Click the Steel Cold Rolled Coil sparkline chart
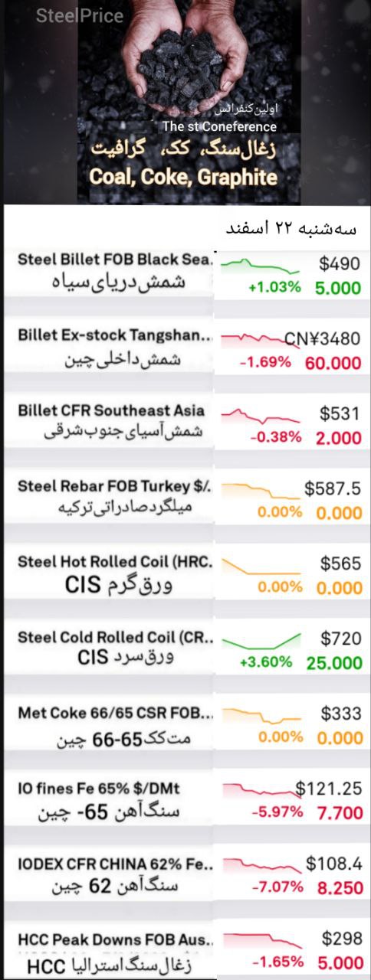The height and width of the screenshot is (980, 371). coord(259,640)
